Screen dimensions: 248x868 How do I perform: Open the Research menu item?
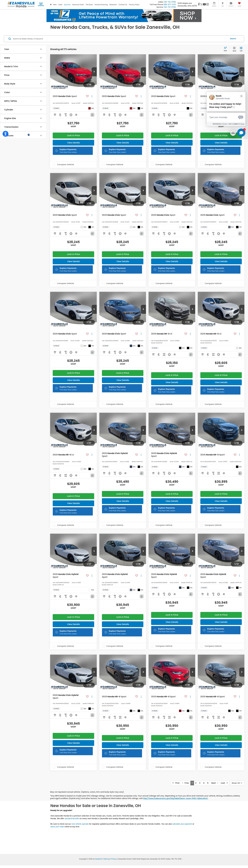tap(113, 5)
